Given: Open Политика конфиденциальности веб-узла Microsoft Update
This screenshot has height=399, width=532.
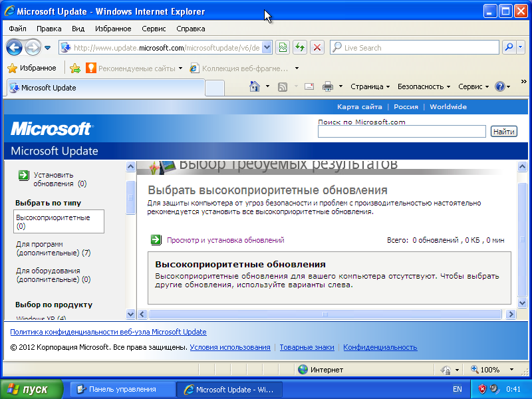Looking at the screenshot, I should (x=108, y=332).
